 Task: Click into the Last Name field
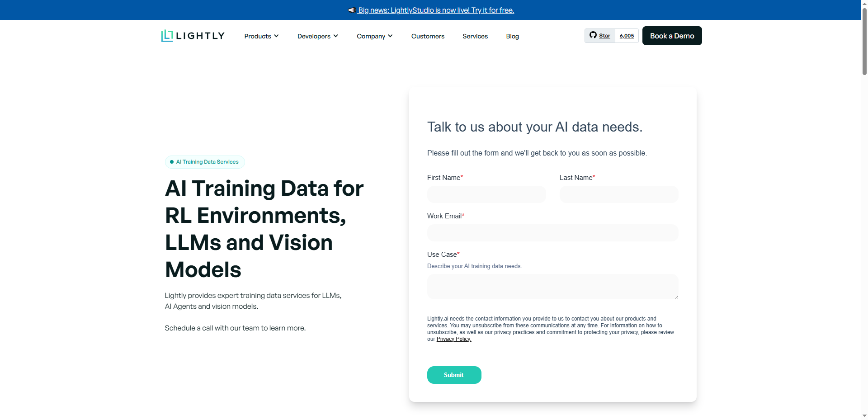click(618, 194)
